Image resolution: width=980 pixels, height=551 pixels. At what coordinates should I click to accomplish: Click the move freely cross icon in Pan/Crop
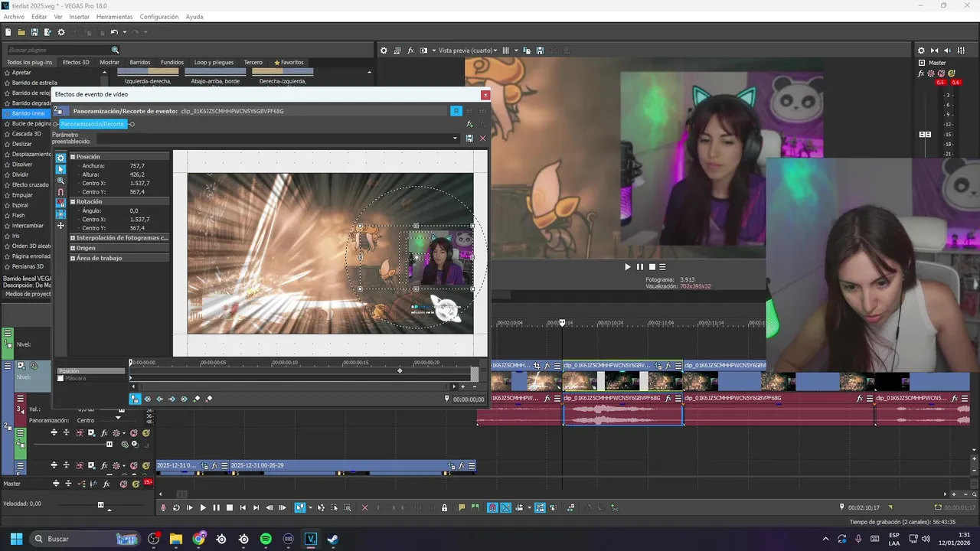click(x=61, y=226)
